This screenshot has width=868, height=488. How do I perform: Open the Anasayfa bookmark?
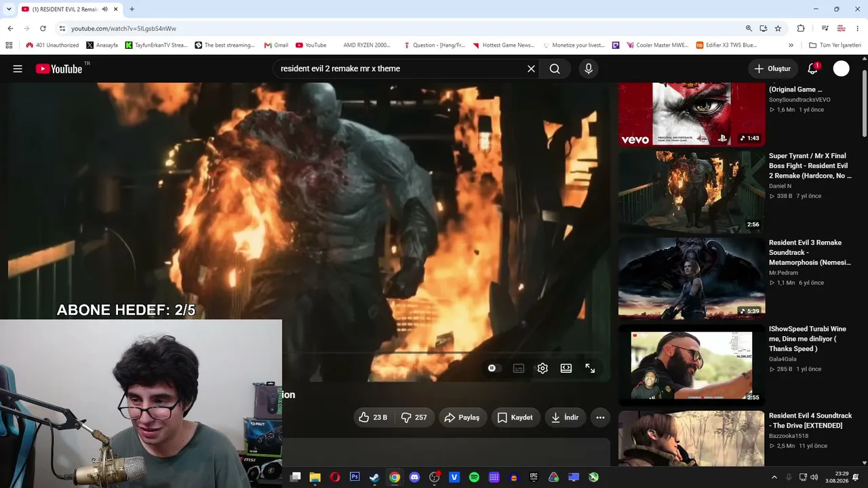(x=102, y=45)
